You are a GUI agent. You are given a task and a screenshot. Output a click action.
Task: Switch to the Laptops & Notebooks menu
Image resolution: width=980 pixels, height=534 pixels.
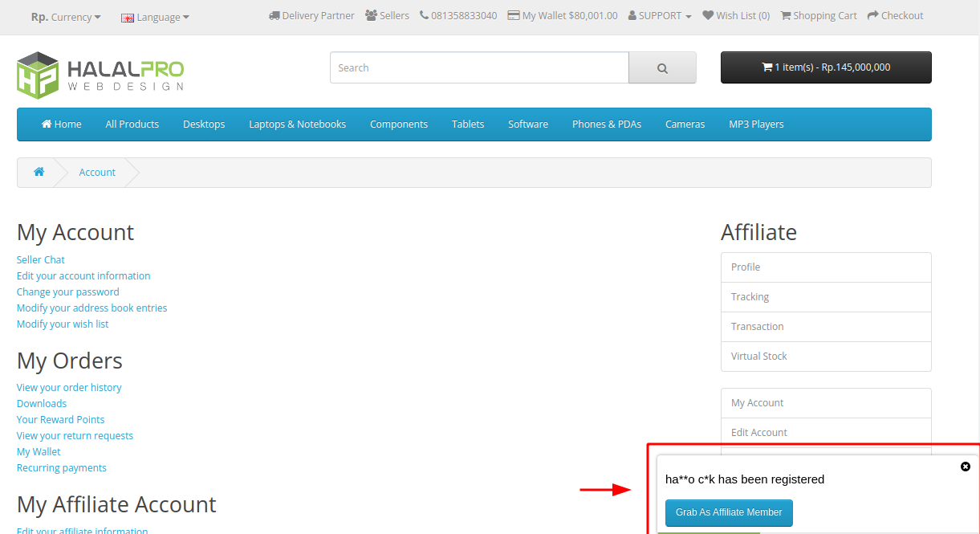(x=297, y=124)
